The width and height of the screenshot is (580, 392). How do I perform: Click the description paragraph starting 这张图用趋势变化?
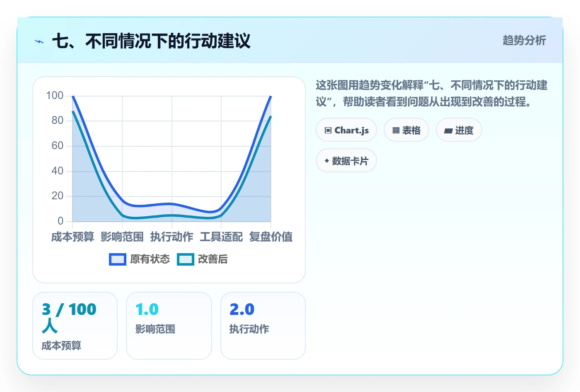click(431, 93)
